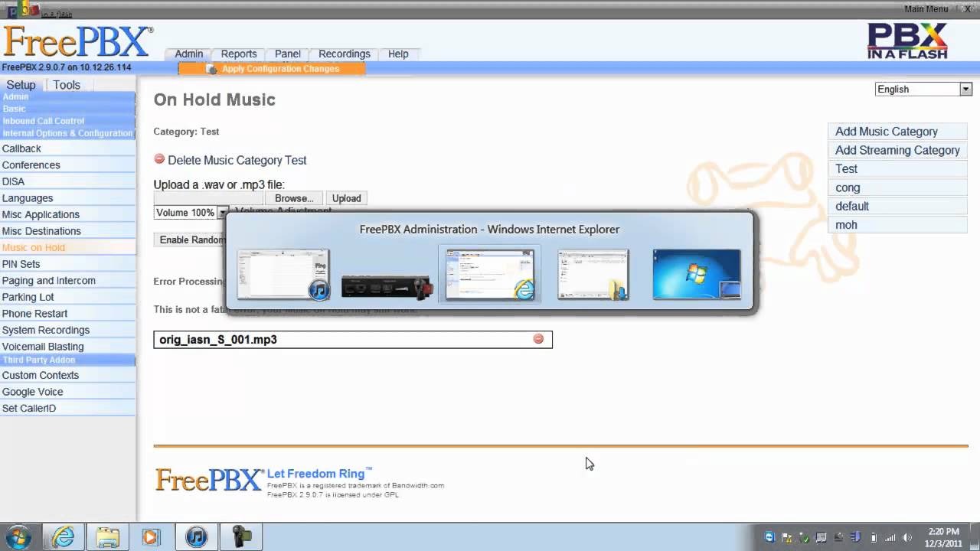Launch Windows Media Player from the taskbar
Viewport: 980px width, 551px height.
[152, 537]
